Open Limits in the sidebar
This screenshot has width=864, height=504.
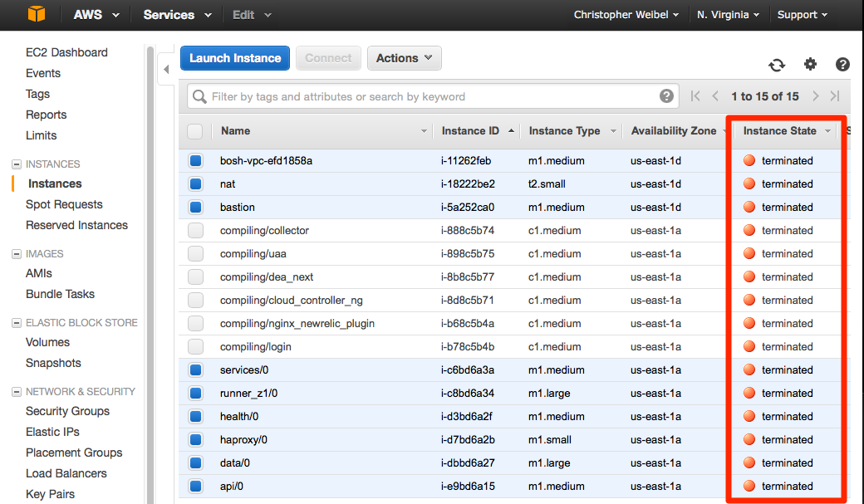(42, 135)
